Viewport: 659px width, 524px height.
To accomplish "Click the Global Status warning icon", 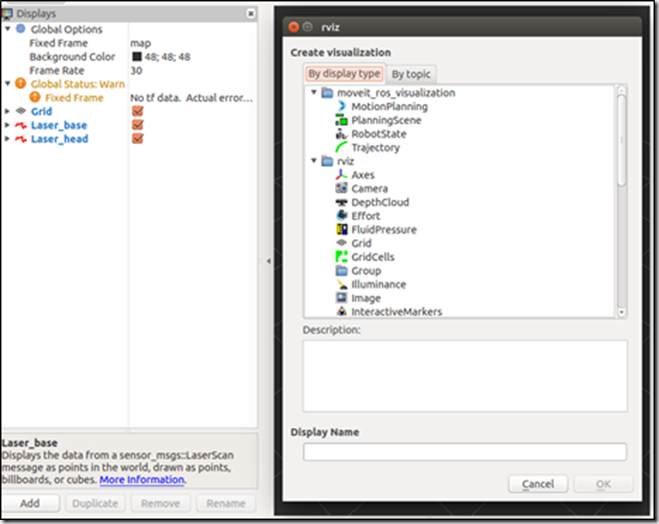I will tap(21, 83).
